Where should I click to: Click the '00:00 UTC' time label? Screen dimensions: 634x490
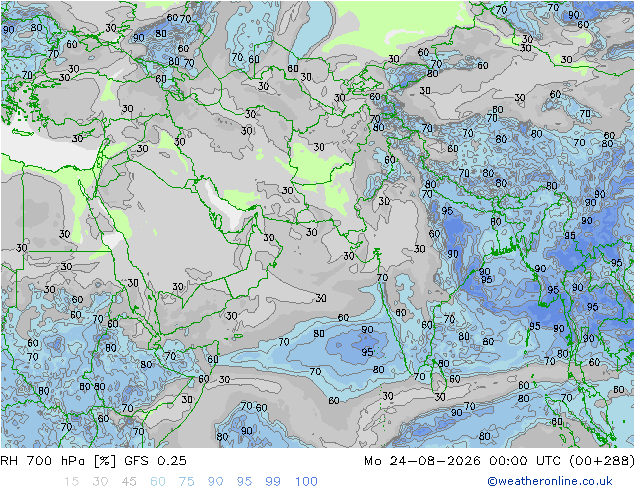[x=525, y=461]
